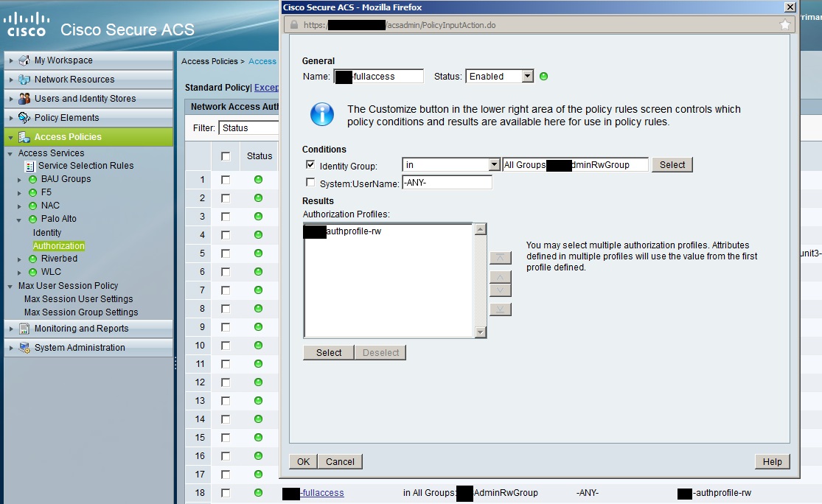Viewport: 822px width, 504px height.
Task: Click the padlock icon in the address bar
Action: click(294, 24)
